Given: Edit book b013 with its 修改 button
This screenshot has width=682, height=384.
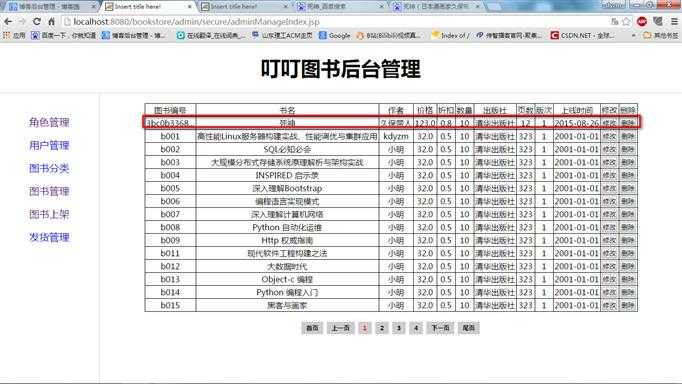Looking at the screenshot, I should (x=609, y=279).
